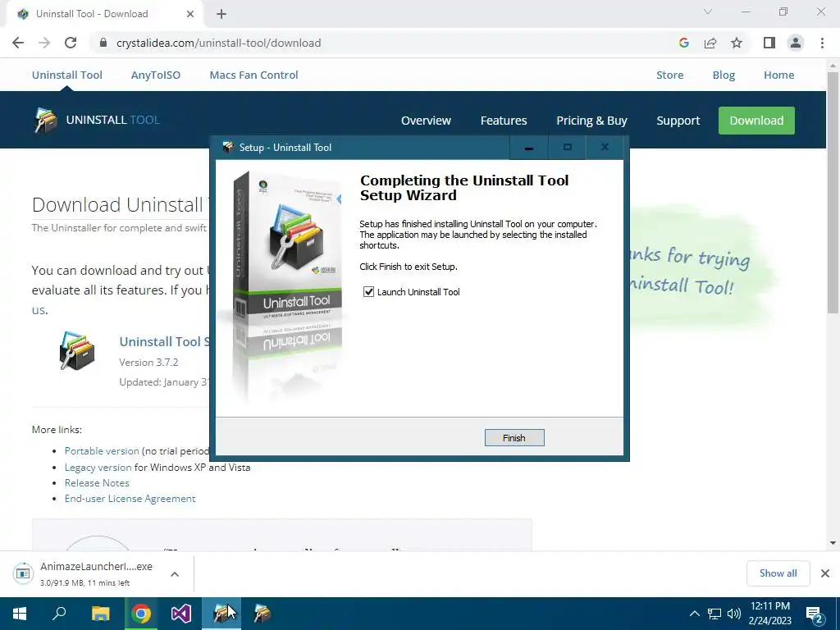Reload the page with the refresh icon
This screenshot has height=630, width=840.
[x=71, y=43]
